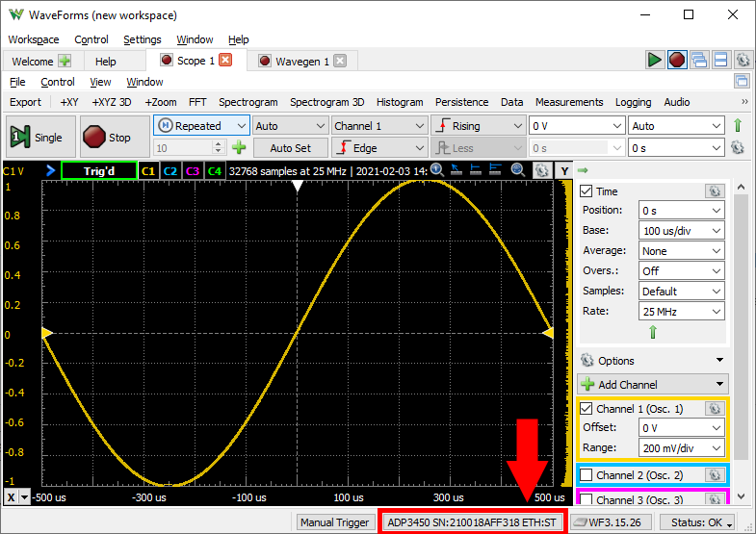Click the Single acquisition button
Image resolution: width=756 pixels, height=534 pixels.
click(x=40, y=137)
